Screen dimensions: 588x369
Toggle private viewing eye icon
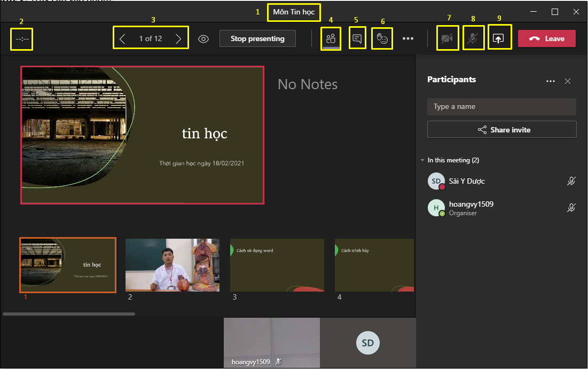tap(203, 39)
